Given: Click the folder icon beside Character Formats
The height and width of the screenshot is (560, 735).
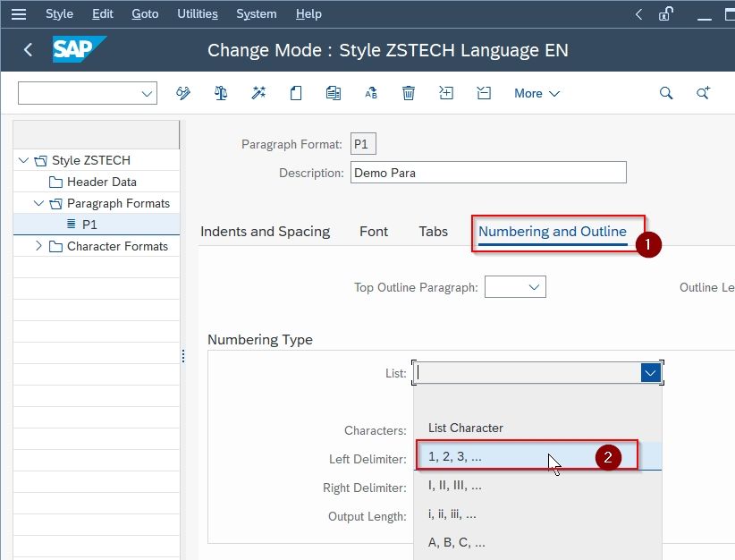Looking at the screenshot, I should tap(55, 247).
